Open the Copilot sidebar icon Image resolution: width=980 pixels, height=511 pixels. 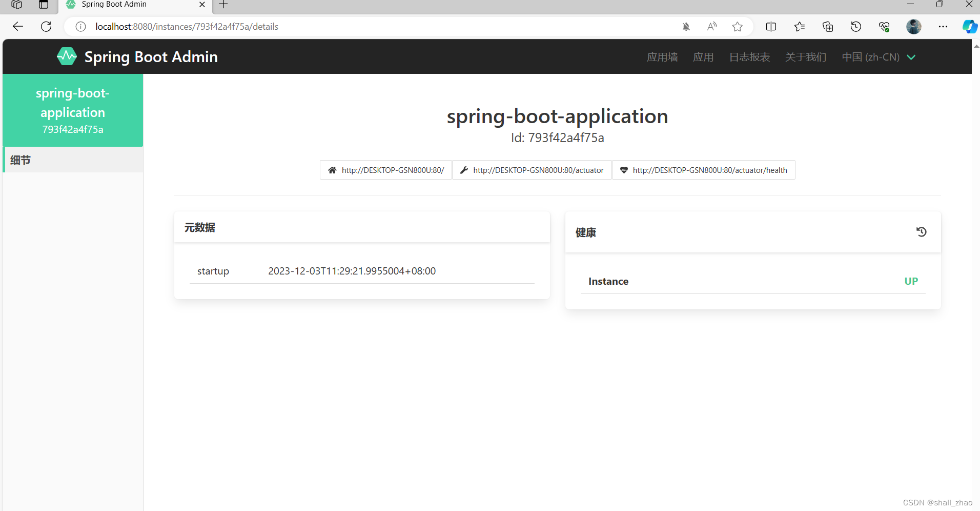click(x=970, y=27)
